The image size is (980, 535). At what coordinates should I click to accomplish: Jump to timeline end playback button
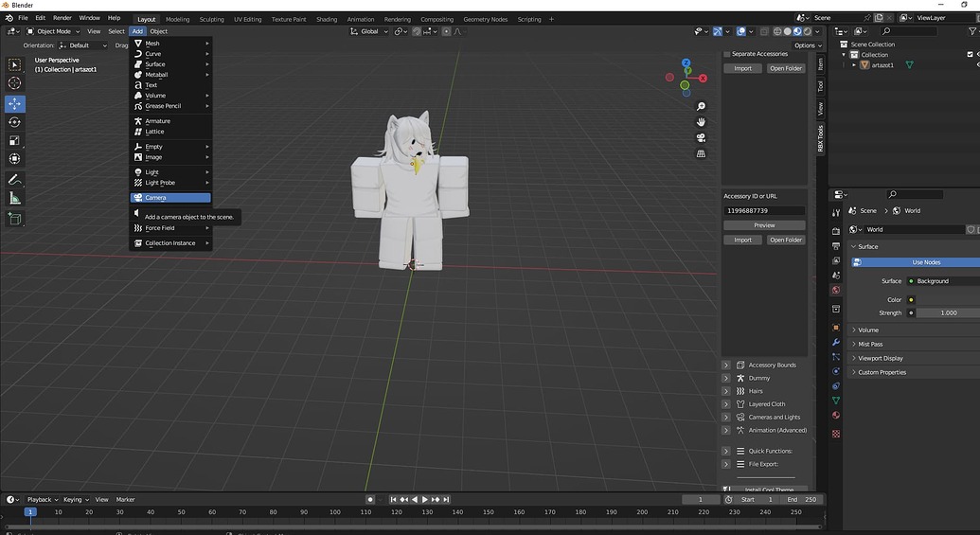pos(446,499)
